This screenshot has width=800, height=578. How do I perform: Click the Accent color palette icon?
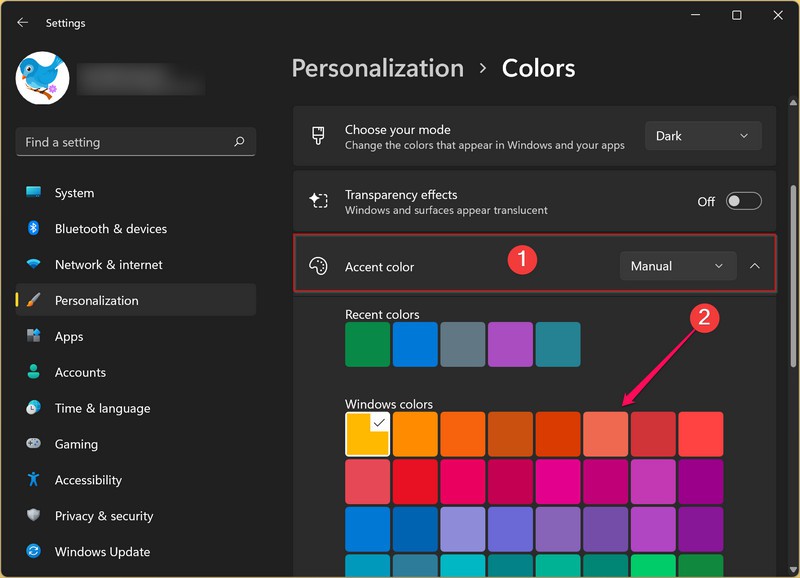coord(318,266)
